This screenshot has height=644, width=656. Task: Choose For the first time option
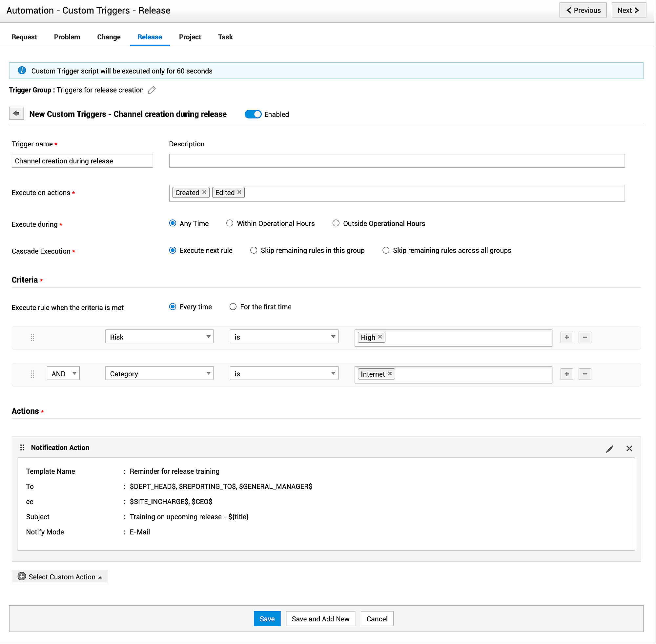click(x=233, y=307)
